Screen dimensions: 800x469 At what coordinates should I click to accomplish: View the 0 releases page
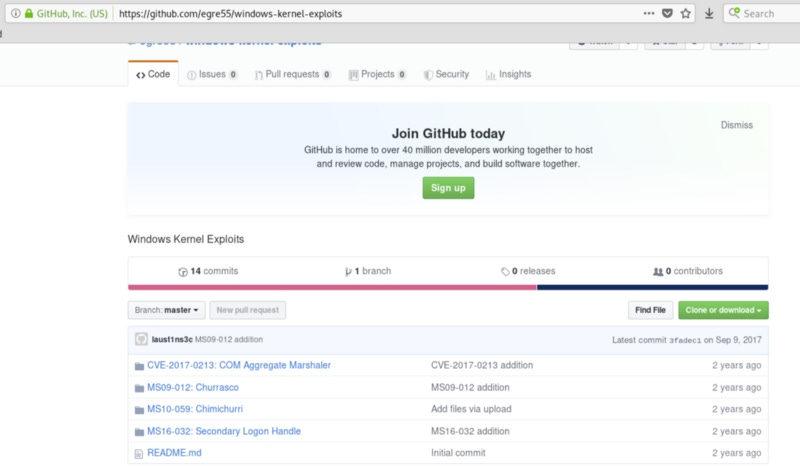[528, 271]
